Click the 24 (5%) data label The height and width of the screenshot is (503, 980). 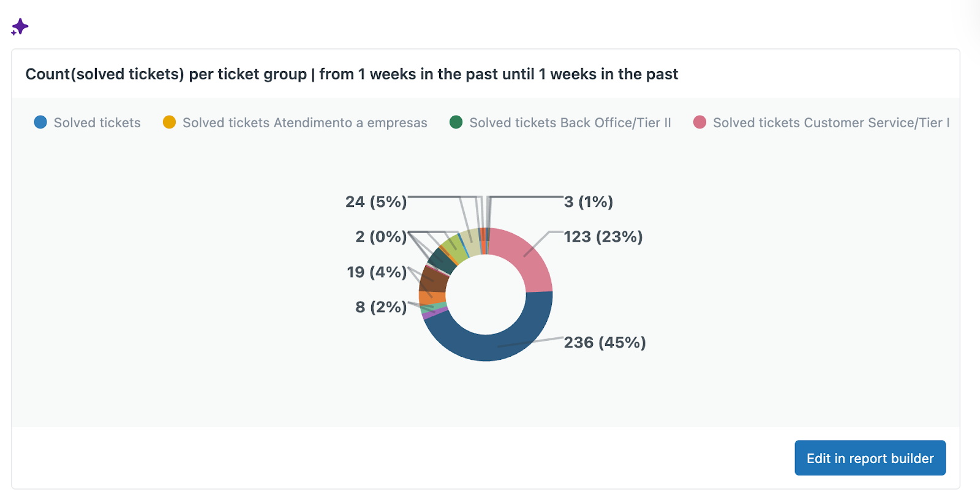(376, 202)
